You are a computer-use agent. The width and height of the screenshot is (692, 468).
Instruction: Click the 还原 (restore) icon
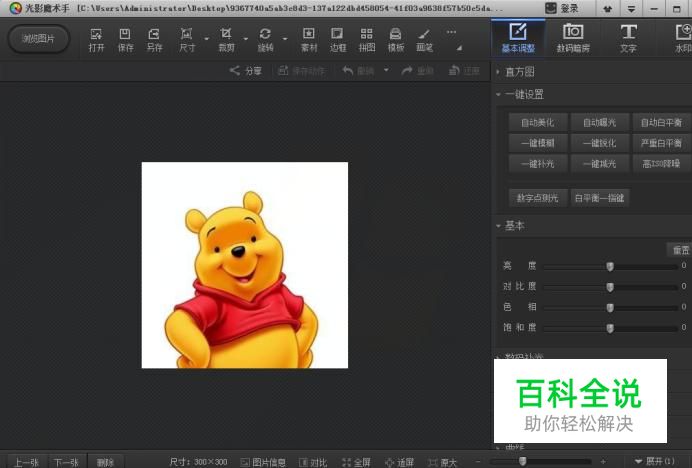coord(464,71)
